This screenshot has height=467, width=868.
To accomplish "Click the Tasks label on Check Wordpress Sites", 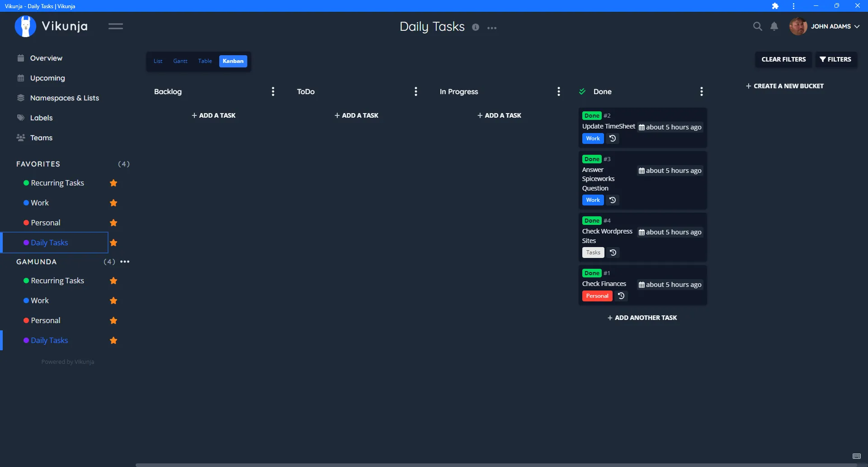I will pos(593,253).
